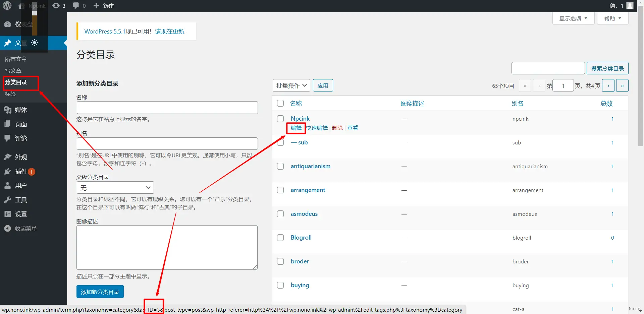The width and height of the screenshot is (644, 314).
Task: Sort by the Count (总数) column header
Action: pos(606,103)
